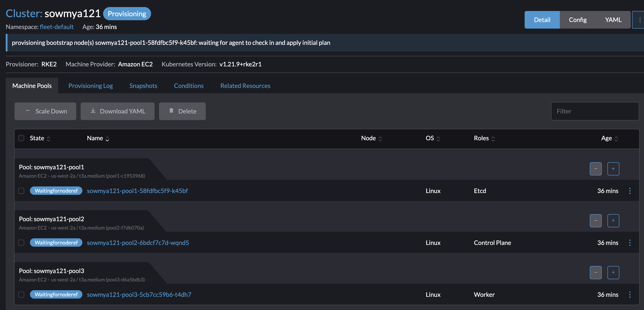This screenshot has width=644, height=310.
Task: Click the trash icon on the Delete button
Action: point(171,111)
